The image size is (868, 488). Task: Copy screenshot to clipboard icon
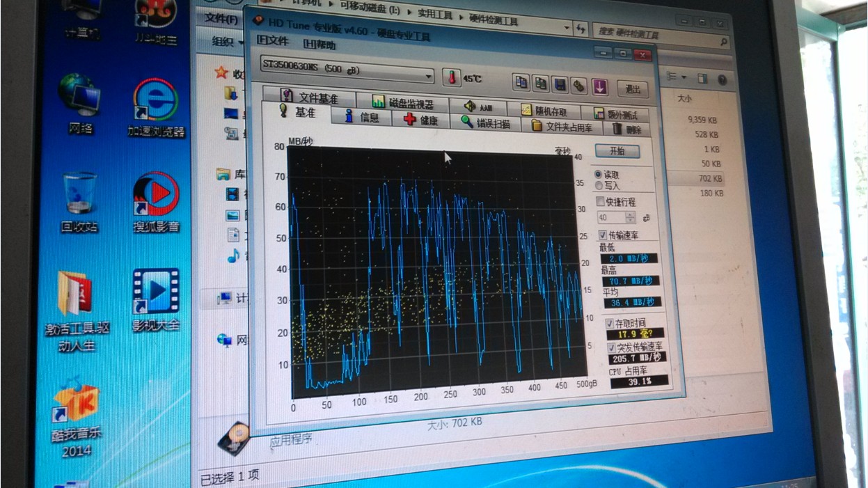click(541, 84)
